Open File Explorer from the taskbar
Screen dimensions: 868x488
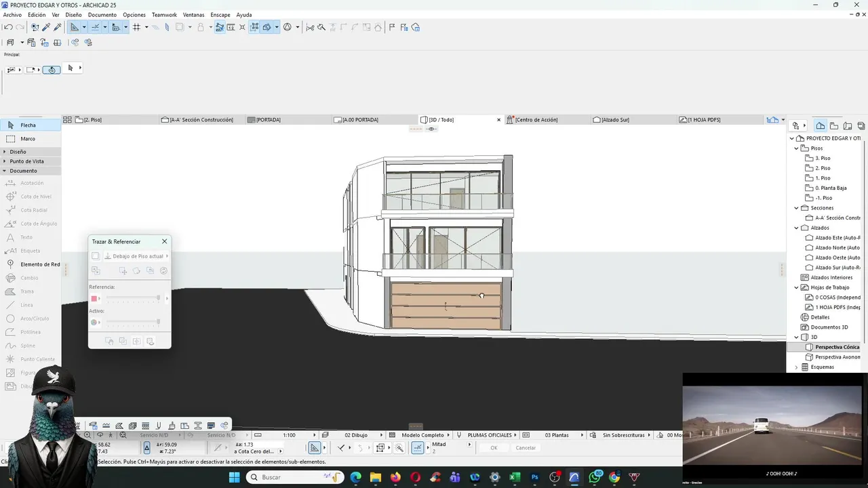[x=376, y=477]
